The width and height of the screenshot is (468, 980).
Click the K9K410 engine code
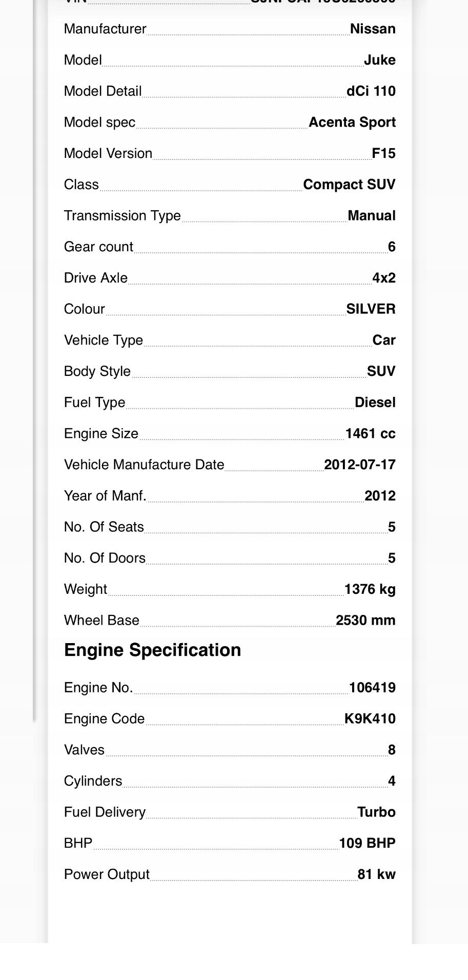[370, 719]
